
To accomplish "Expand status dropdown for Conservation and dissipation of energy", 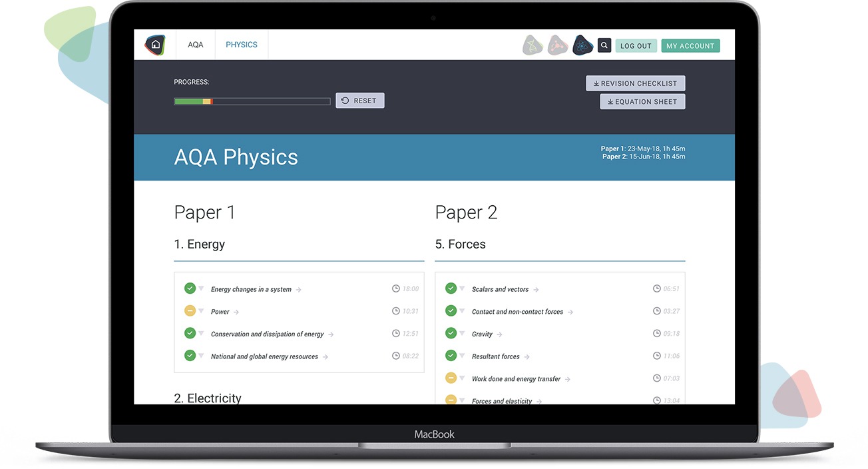I will pos(201,333).
